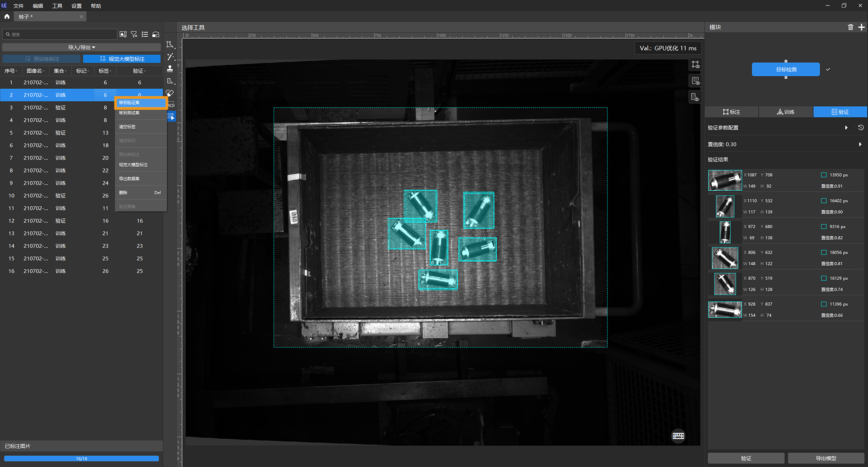Expand the 置信度: 0.30 setting arrow
Image resolution: width=868 pixels, height=467 pixels.
tap(860, 144)
